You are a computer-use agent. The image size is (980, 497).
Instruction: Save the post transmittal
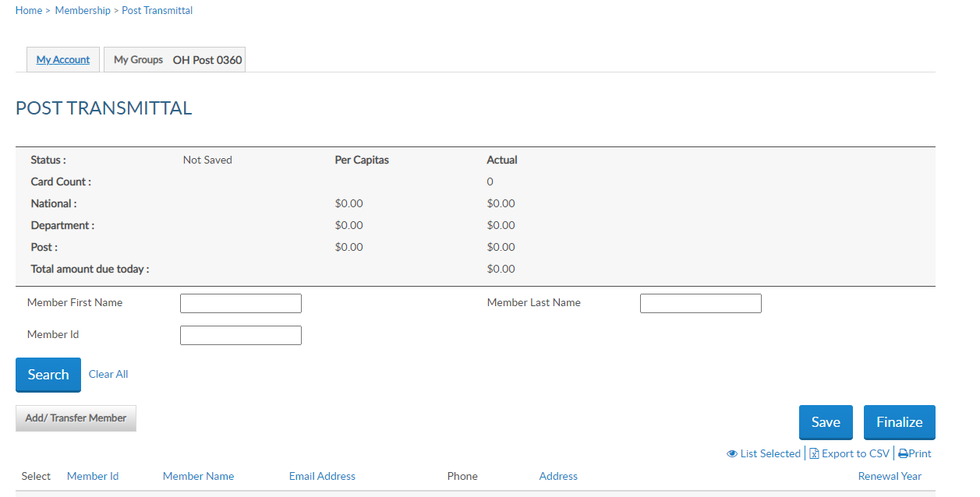[x=826, y=422]
